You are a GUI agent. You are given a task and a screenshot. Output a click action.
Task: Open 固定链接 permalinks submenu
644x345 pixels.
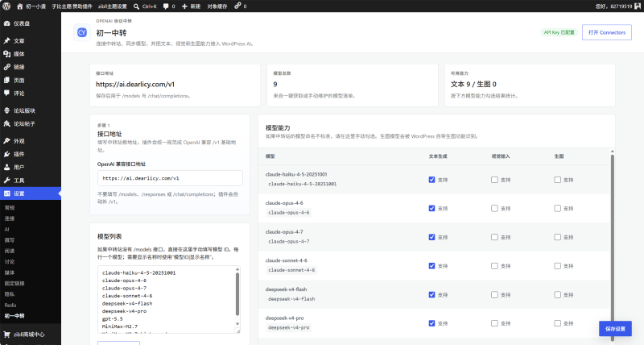14,283
